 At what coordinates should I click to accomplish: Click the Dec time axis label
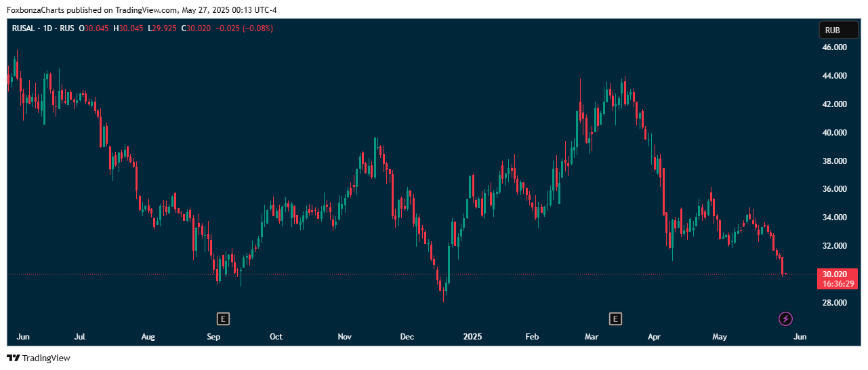click(x=407, y=336)
